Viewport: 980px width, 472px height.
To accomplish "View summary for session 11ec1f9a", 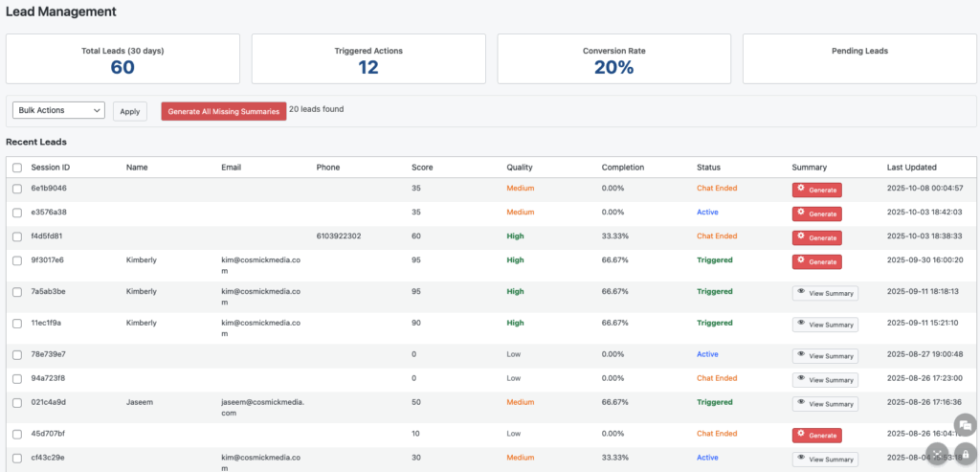I will click(825, 325).
